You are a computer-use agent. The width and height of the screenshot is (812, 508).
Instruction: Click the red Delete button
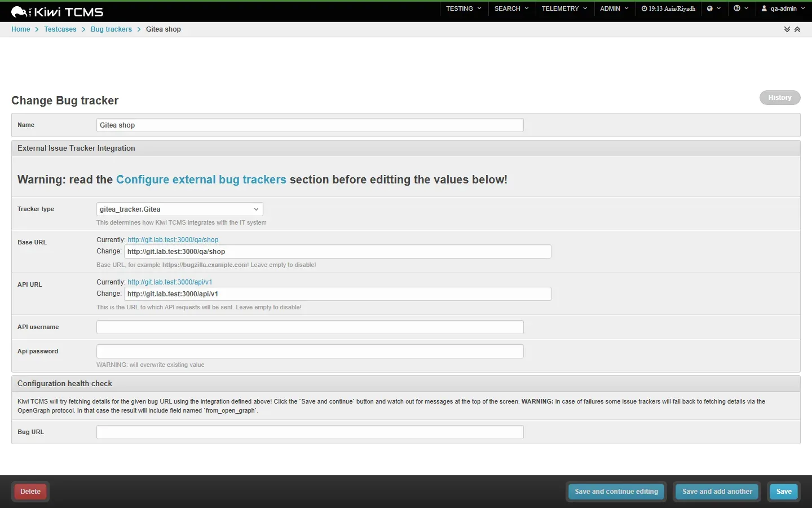[x=30, y=492]
